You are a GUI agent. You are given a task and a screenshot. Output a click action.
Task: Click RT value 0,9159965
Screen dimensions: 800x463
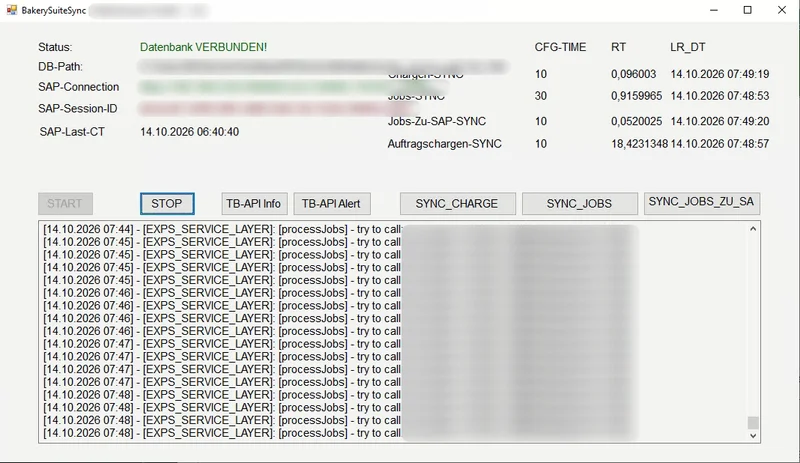637,96
